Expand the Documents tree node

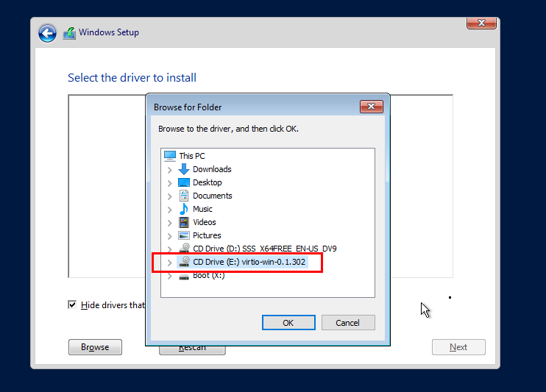click(169, 196)
